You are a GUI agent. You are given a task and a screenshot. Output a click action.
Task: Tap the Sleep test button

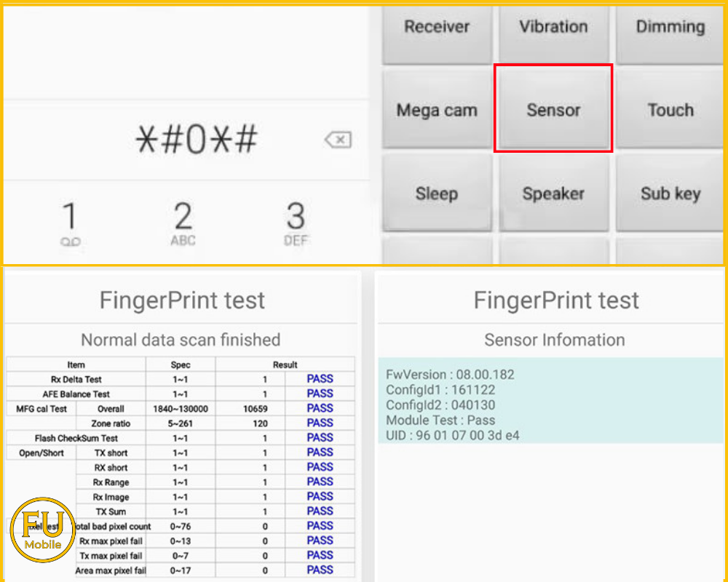click(x=437, y=194)
